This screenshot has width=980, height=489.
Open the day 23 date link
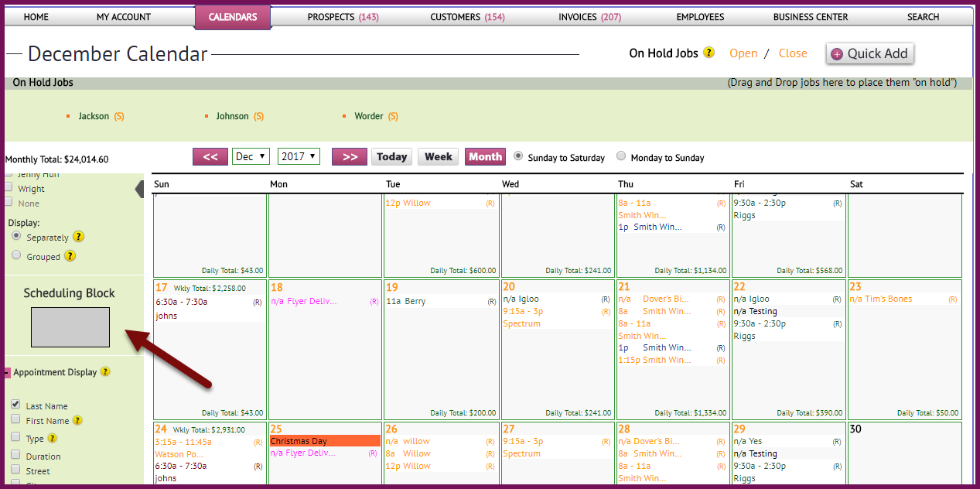click(855, 287)
